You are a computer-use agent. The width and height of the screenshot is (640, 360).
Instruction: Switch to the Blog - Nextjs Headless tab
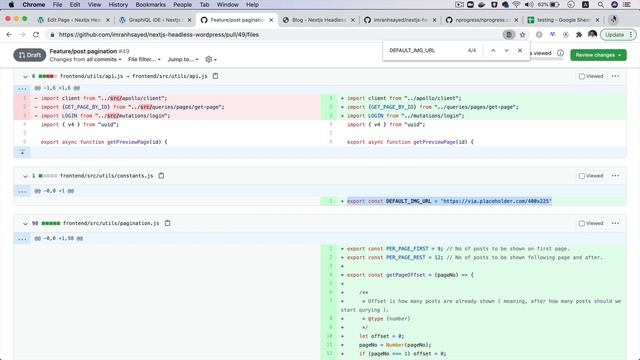click(319, 20)
